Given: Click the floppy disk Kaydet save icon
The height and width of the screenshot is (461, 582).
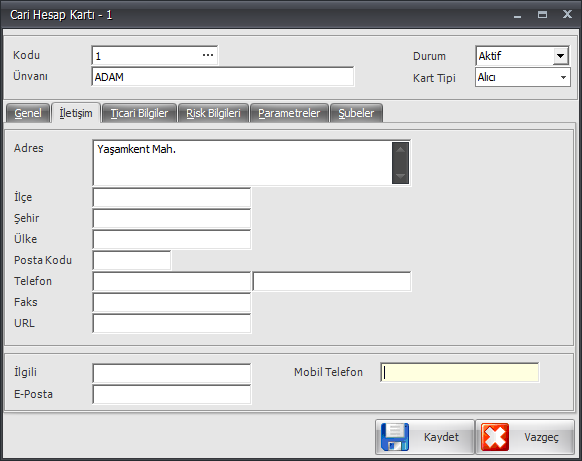Looking at the screenshot, I should point(395,437).
